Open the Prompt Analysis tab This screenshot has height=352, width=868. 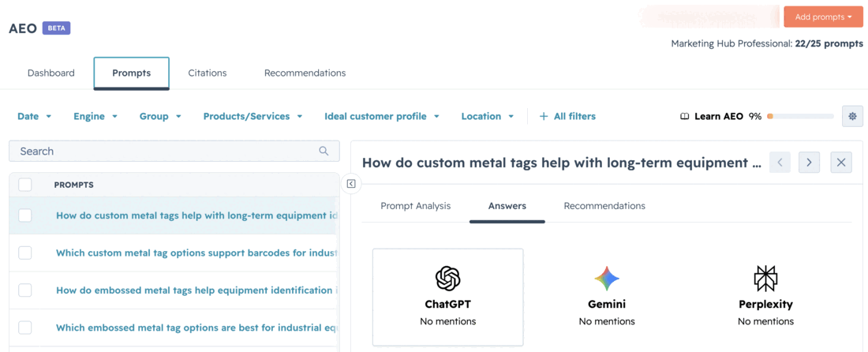[416, 206]
